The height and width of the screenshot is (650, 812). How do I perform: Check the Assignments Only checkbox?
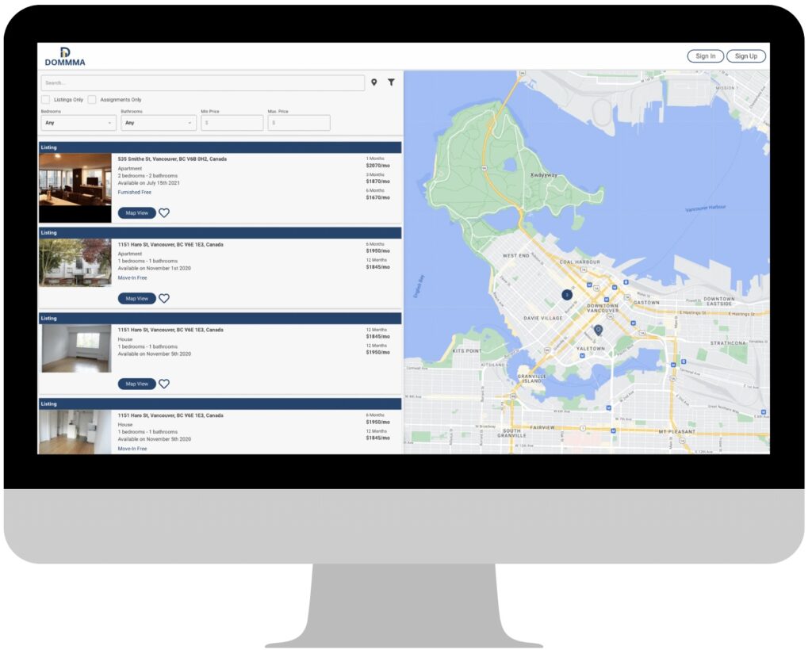92,100
